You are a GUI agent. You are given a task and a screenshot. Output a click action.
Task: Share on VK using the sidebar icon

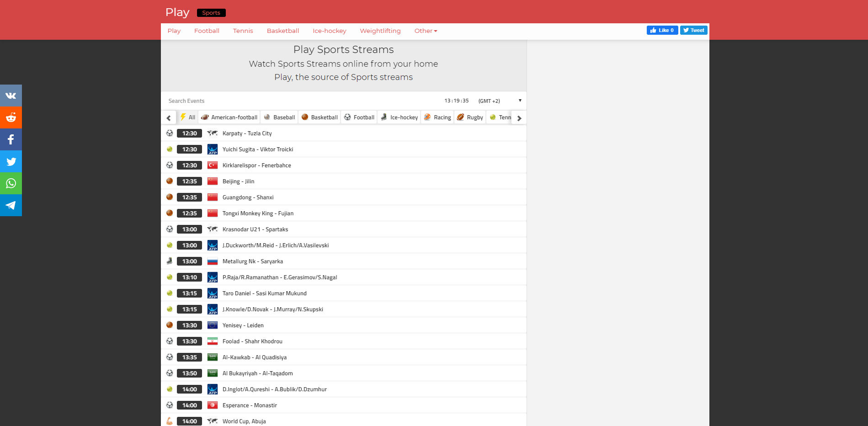pos(11,96)
